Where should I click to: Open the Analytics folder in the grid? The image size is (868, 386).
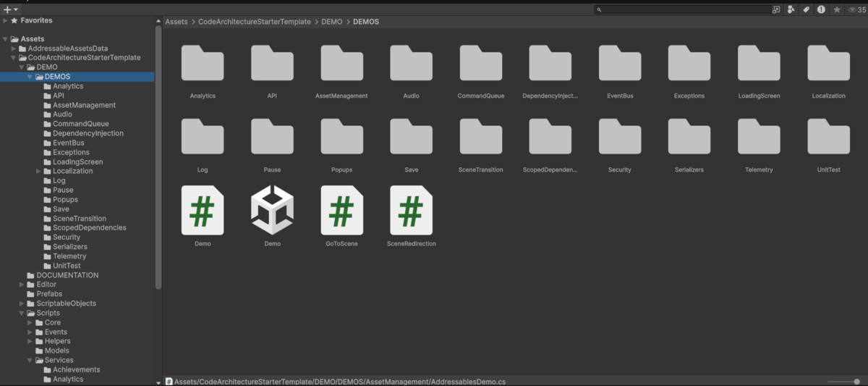[203, 64]
